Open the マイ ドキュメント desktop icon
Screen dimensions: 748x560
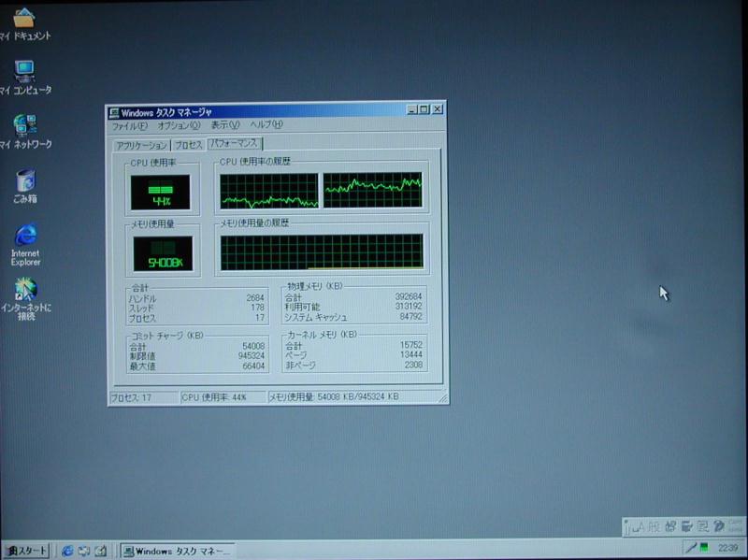[x=24, y=24]
